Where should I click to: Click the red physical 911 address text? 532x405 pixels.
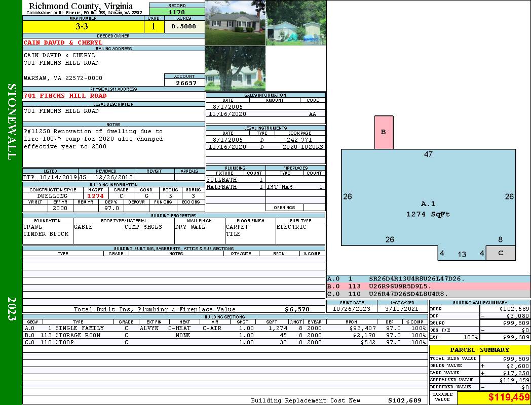(65, 95)
